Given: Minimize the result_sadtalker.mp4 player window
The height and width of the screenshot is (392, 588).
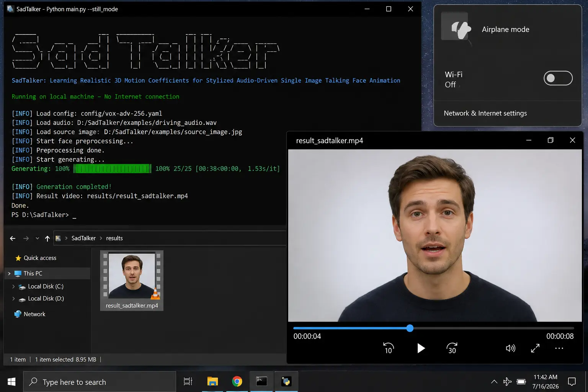Looking at the screenshot, I should tap(529, 140).
